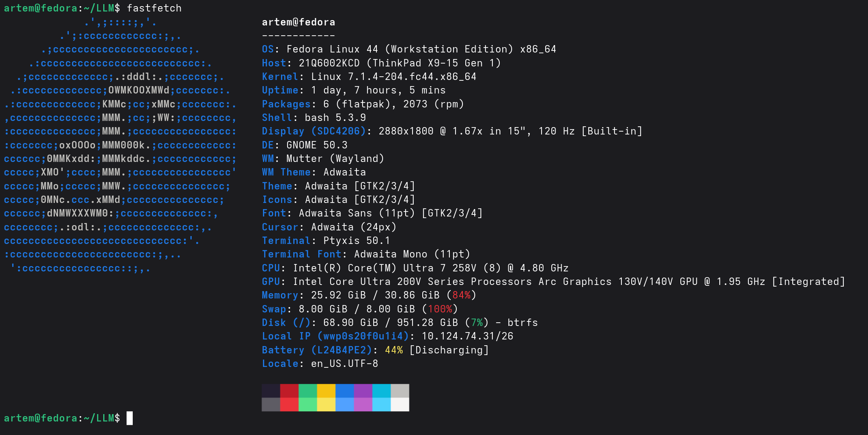Image resolution: width=868 pixels, height=435 pixels.
Task: Click the yellow color block in top row
Action: (x=326, y=391)
